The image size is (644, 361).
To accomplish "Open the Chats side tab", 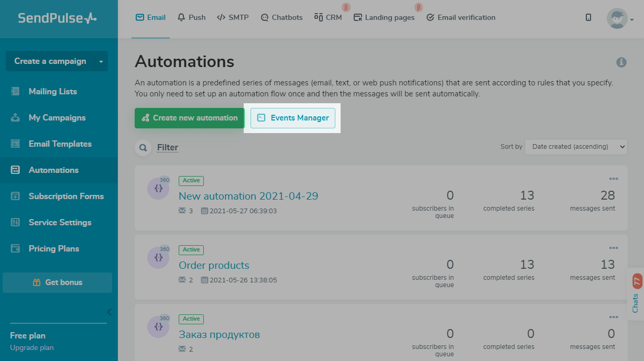I will pyautogui.click(x=636, y=294).
